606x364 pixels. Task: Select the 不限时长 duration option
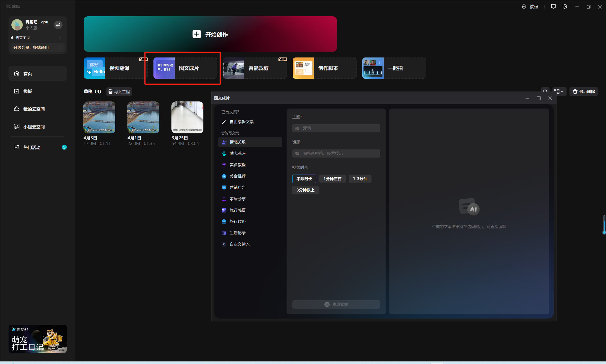coord(304,179)
